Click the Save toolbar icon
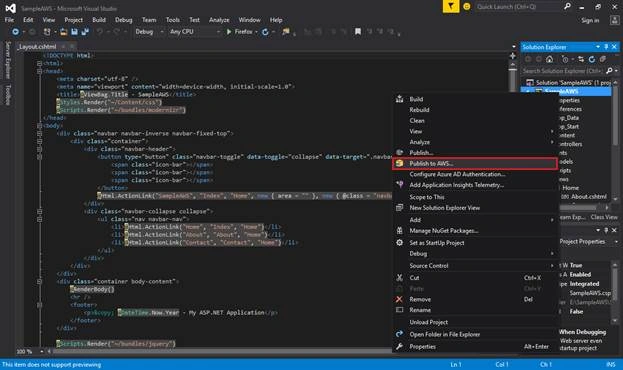623x370 pixels. [74, 31]
